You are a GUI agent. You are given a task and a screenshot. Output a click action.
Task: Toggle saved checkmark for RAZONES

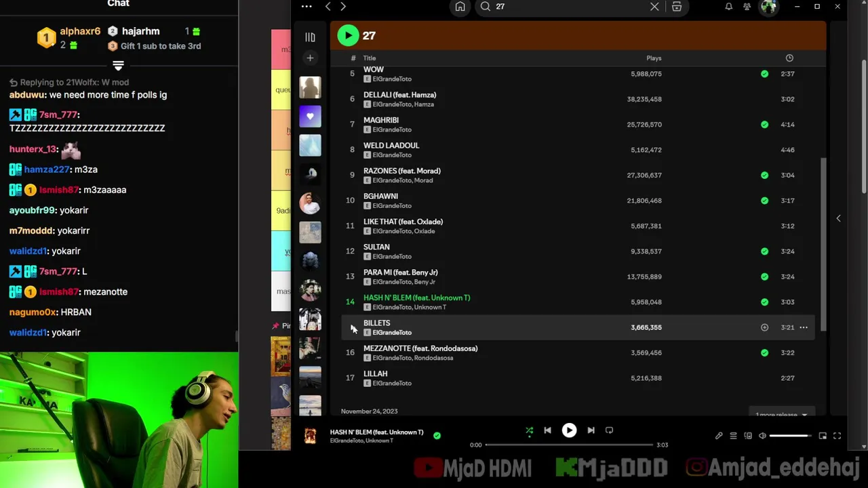(x=764, y=175)
